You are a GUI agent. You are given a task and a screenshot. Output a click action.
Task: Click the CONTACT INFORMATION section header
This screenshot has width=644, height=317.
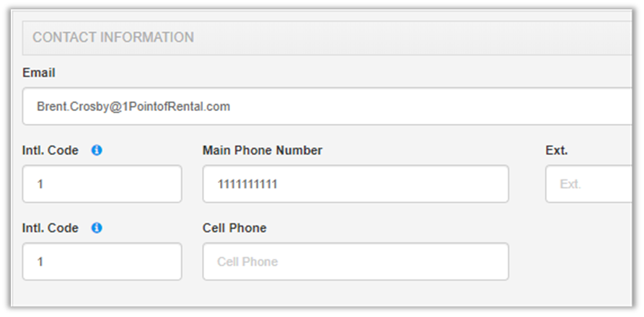[113, 37]
